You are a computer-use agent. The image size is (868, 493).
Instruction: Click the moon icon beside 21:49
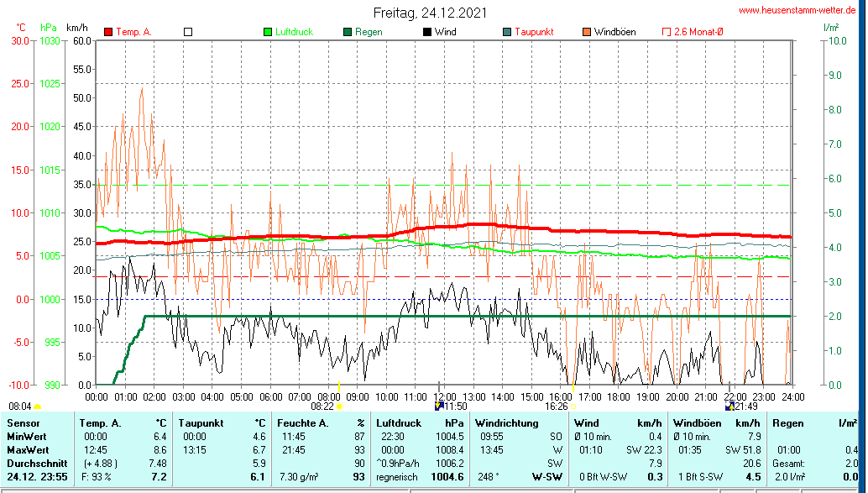click(729, 406)
